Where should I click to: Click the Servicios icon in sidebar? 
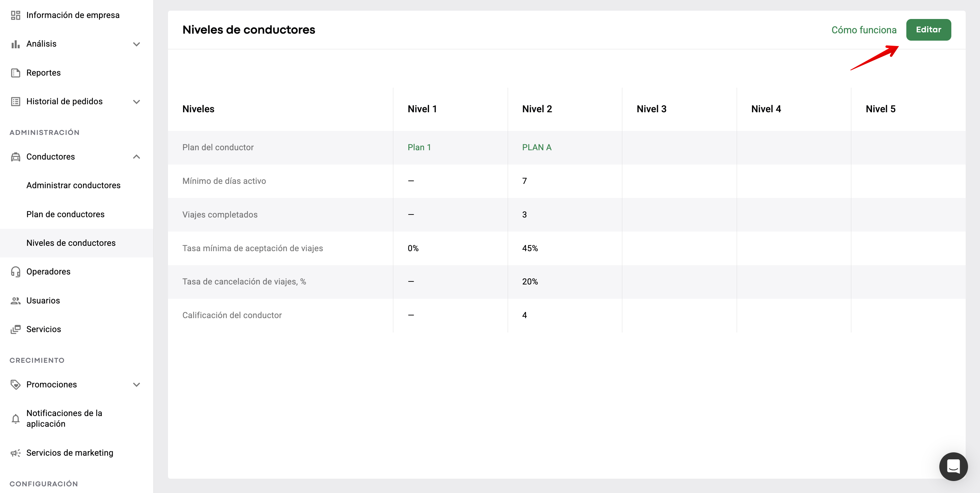pyautogui.click(x=16, y=329)
